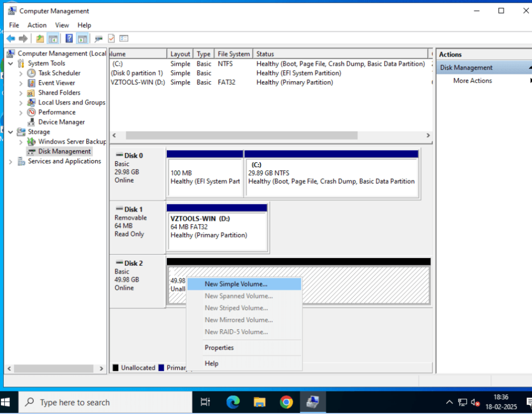Click More Actions in Actions pane
This screenshot has height=414, width=532.
tap(472, 81)
